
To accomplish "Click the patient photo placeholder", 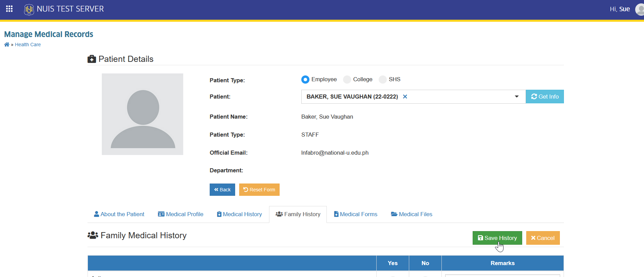I will tap(143, 114).
